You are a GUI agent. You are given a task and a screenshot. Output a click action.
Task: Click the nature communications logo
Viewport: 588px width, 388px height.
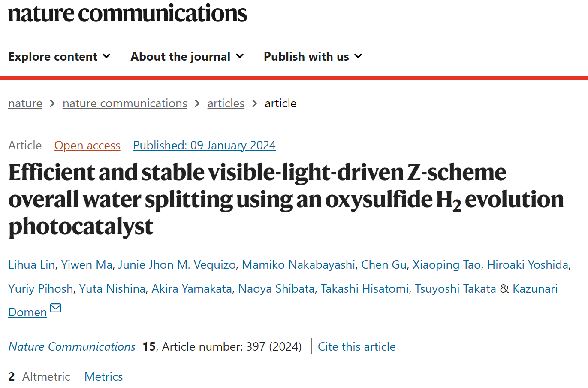tap(127, 13)
